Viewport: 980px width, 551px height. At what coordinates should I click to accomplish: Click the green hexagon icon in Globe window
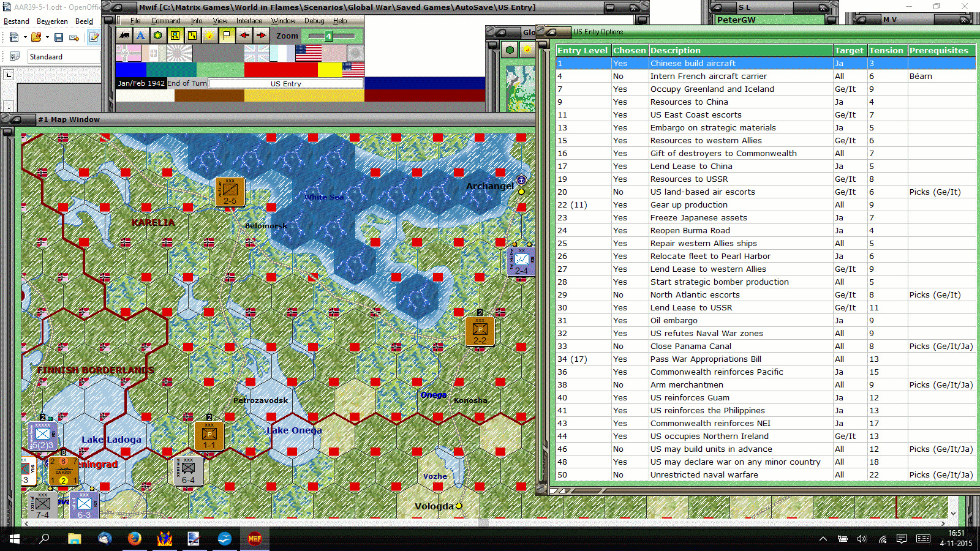coord(510,50)
